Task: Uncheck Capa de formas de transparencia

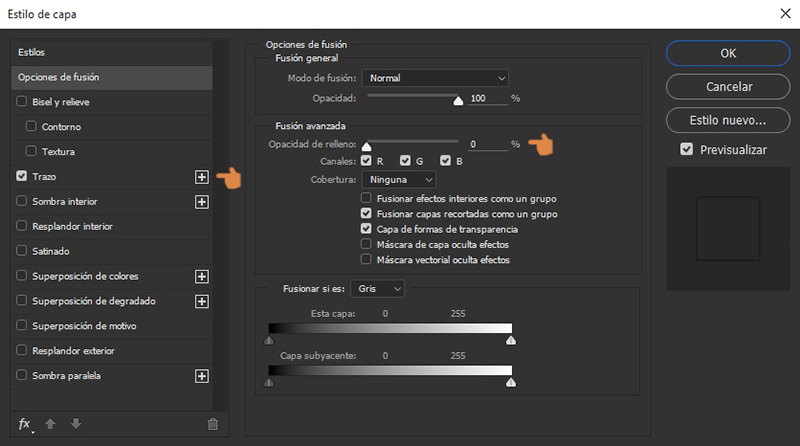Action: click(x=366, y=229)
